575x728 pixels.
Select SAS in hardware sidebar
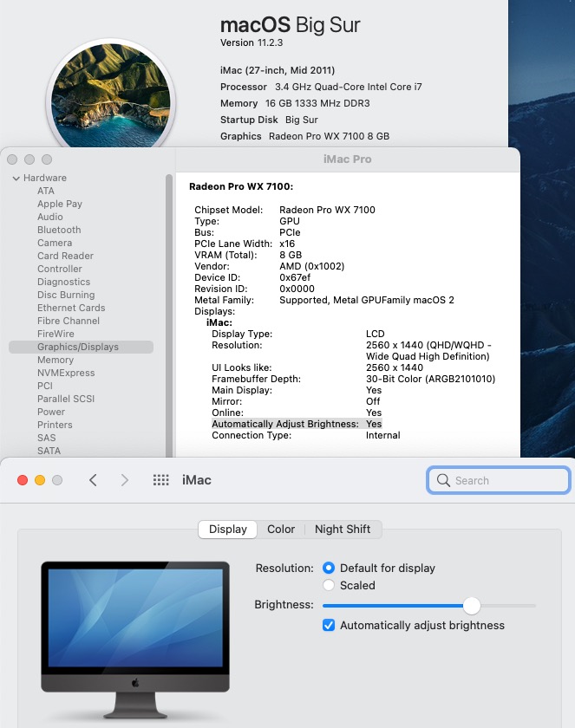point(47,438)
